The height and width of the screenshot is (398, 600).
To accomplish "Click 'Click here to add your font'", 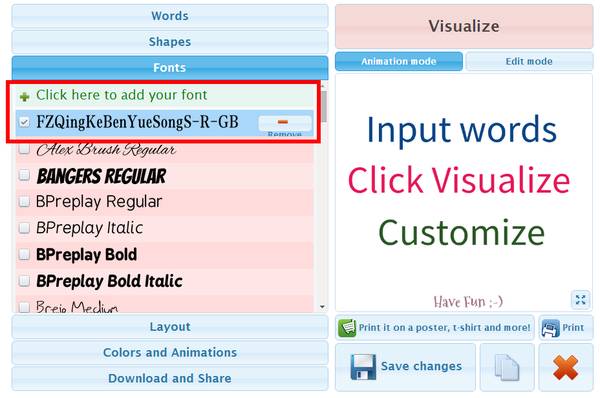I will coord(122,95).
